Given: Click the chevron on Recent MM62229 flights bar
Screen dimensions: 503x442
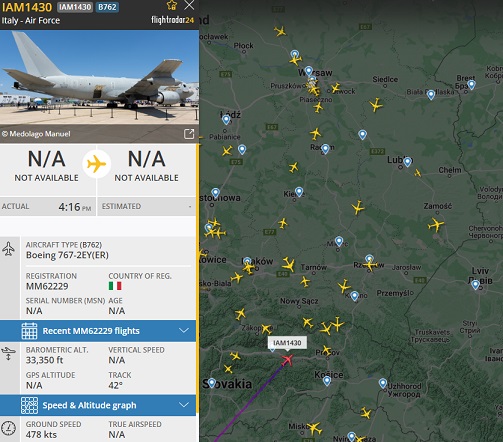Looking at the screenshot, I should coord(184,330).
